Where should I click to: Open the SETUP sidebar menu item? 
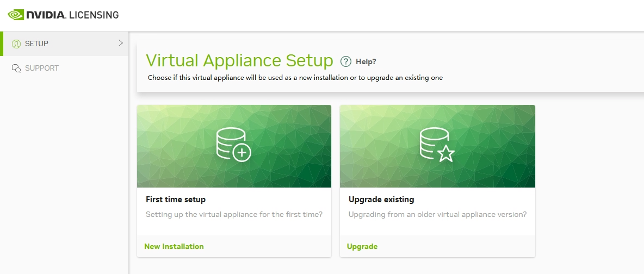[36, 43]
